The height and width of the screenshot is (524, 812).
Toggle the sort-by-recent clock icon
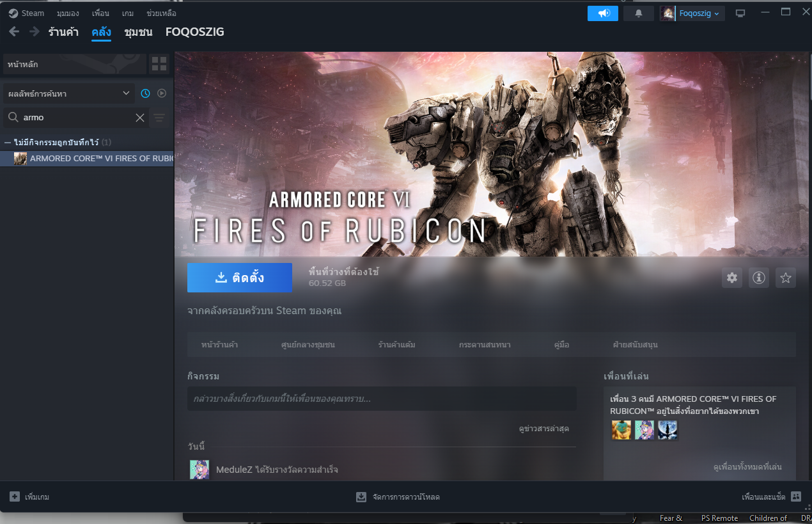(x=145, y=93)
